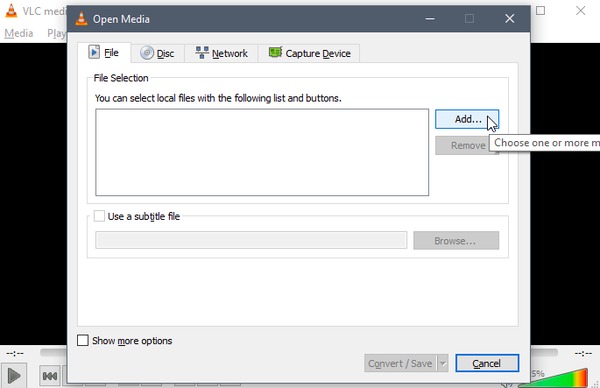Toggle the Show more options checkbox
The image size is (600, 388).
tap(83, 341)
